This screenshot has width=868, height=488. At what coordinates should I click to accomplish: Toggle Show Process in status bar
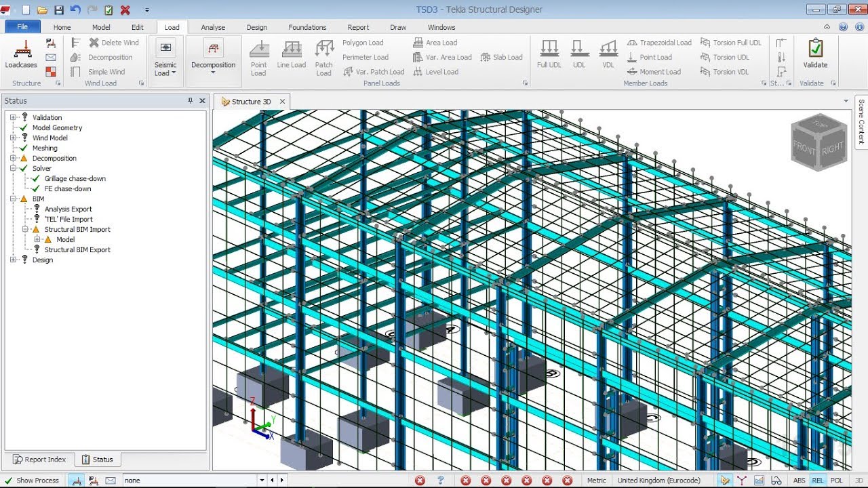(32, 481)
